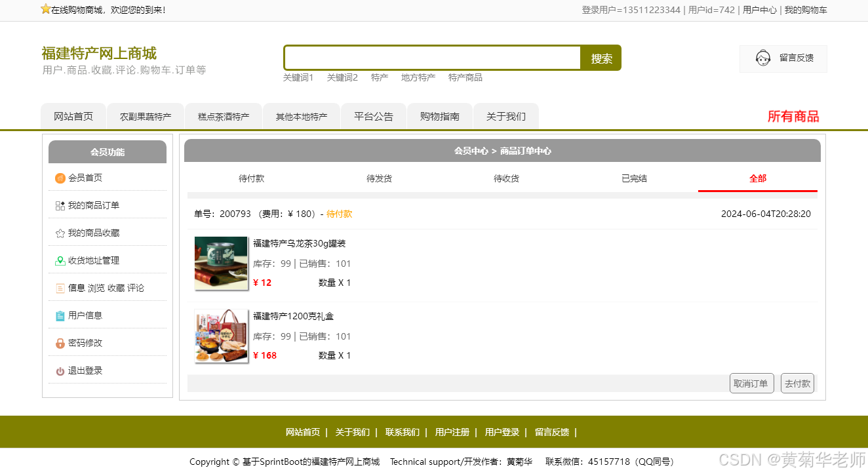This screenshot has height=474, width=868.
Task: Focus the product search input field
Action: click(433, 58)
